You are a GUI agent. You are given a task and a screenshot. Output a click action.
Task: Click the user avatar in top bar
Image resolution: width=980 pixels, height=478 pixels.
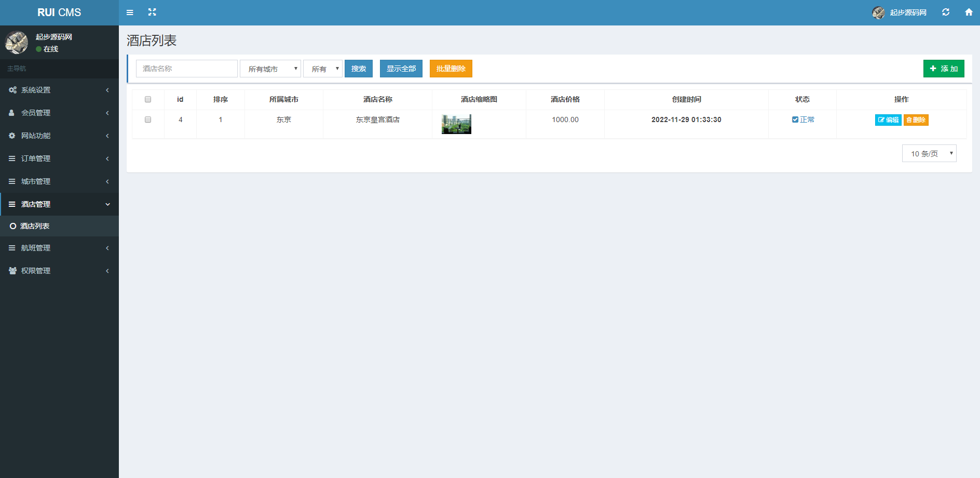coord(878,12)
